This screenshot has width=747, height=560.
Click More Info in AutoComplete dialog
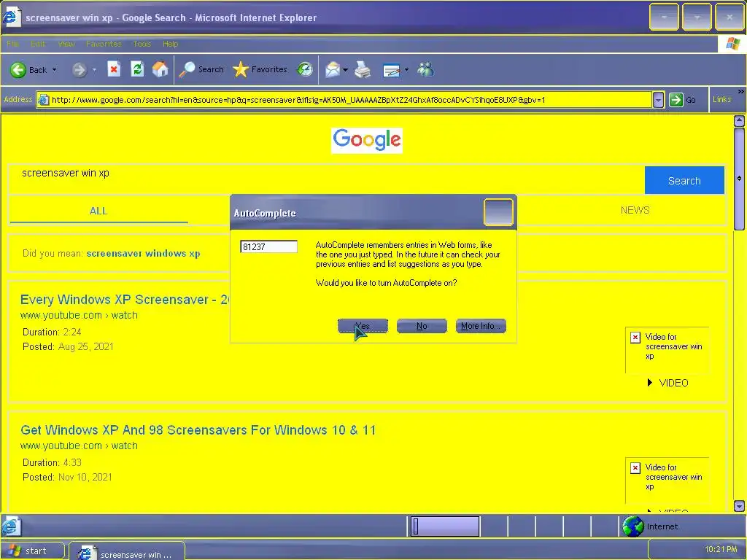point(481,326)
